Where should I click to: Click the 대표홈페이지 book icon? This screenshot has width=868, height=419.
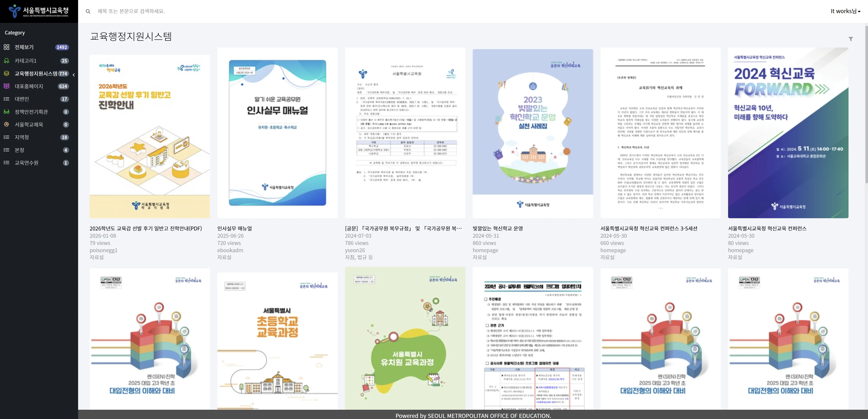coord(6,86)
